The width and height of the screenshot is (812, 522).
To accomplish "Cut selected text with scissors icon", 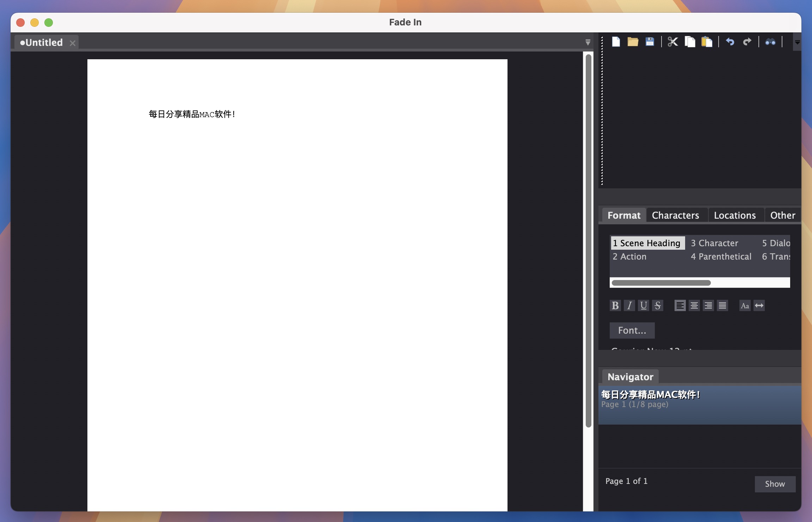I will (673, 42).
